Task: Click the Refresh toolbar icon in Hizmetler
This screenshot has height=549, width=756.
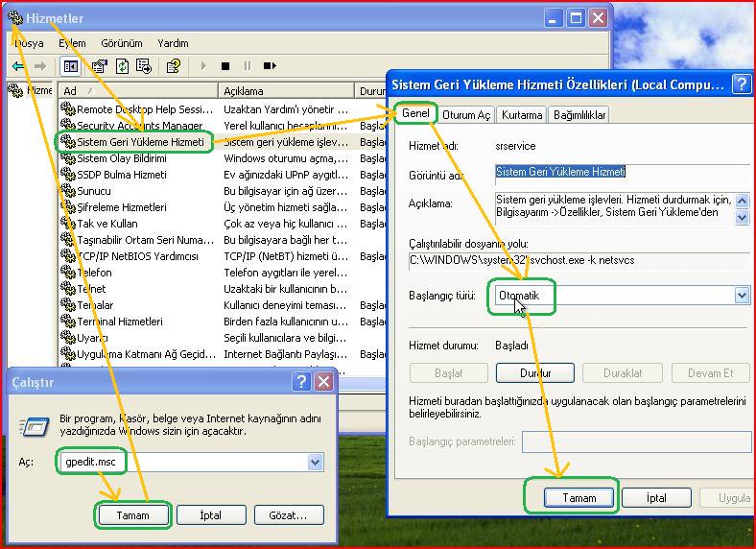Action: tap(123, 66)
